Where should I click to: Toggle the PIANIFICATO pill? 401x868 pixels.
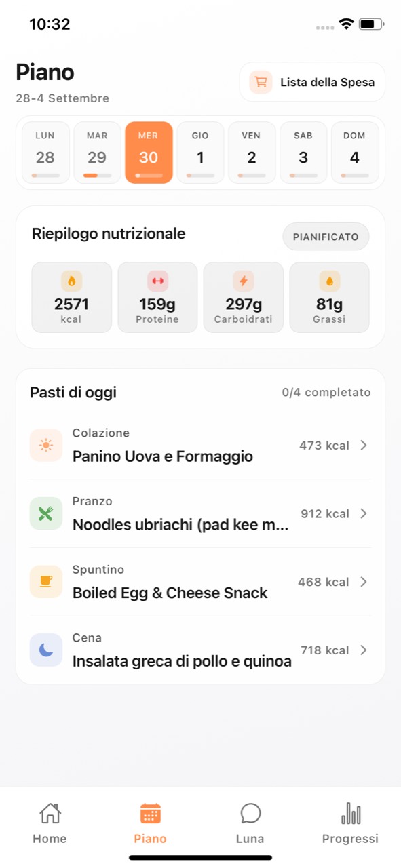tap(326, 237)
